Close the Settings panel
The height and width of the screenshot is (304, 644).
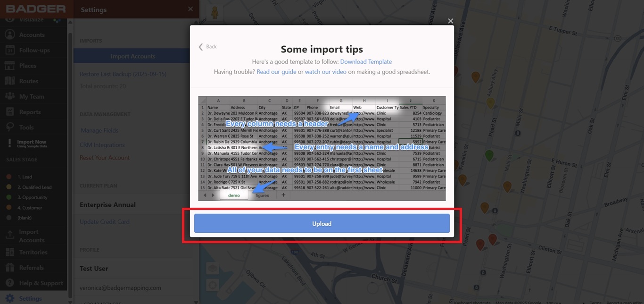tap(190, 9)
